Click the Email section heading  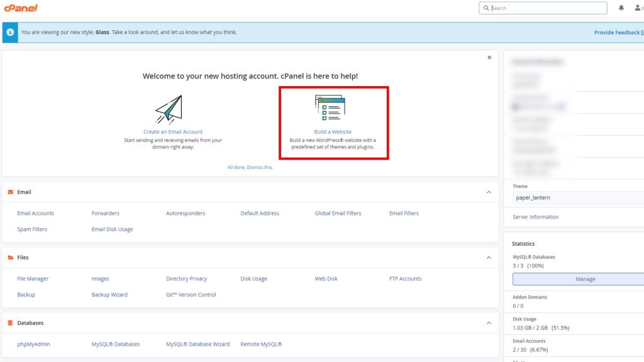(24, 192)
